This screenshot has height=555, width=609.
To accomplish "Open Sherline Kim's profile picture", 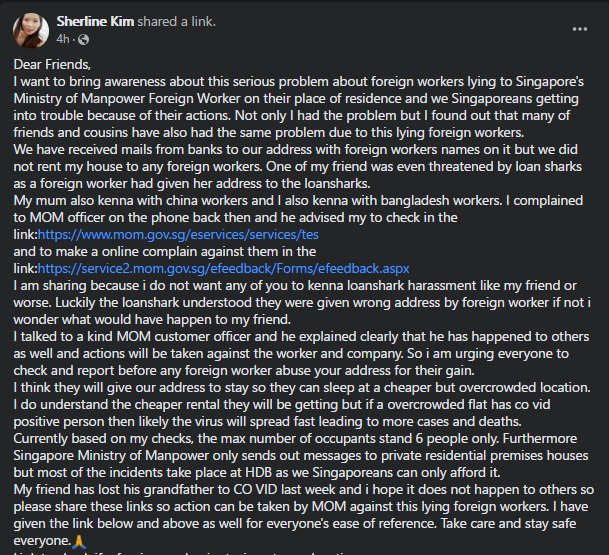I will (x=31, y=31).
